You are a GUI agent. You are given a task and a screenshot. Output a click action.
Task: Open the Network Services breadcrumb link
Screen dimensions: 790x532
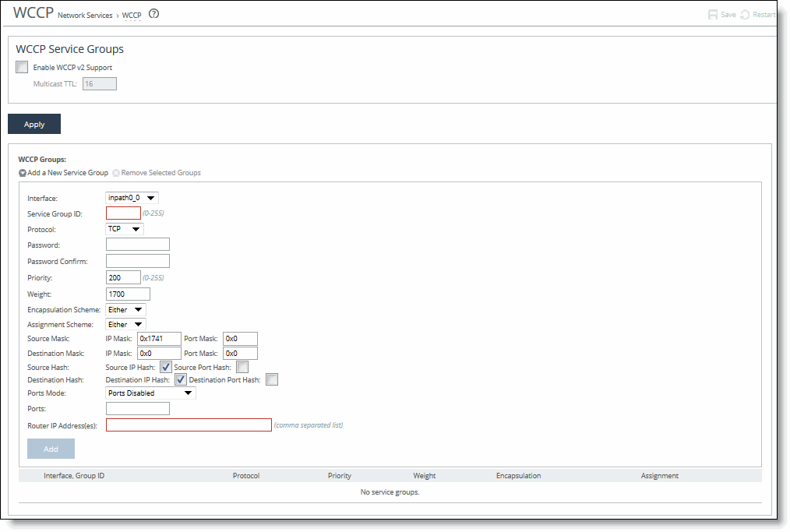point(84,14)
